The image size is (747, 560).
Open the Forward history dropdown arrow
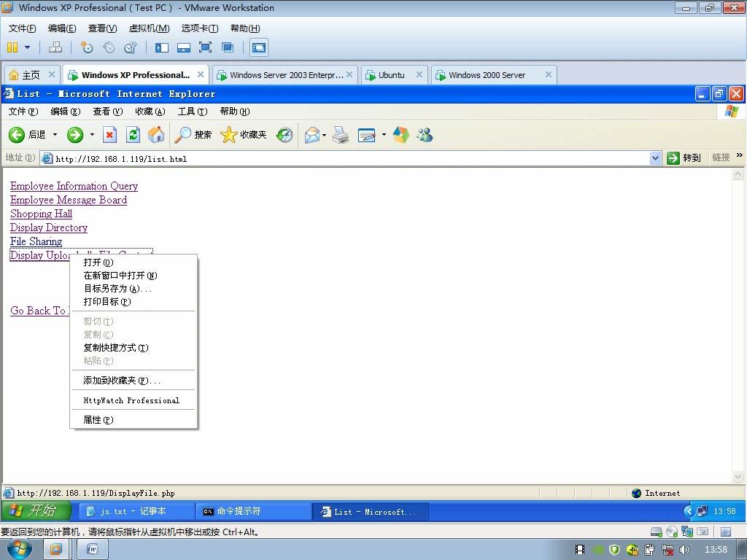coord(92,135)
